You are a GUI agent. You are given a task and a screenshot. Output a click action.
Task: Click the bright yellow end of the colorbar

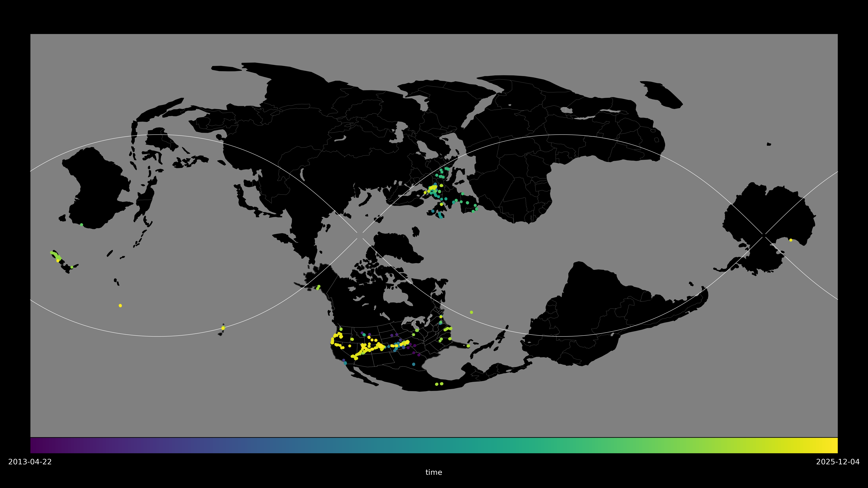click(835, 445)
